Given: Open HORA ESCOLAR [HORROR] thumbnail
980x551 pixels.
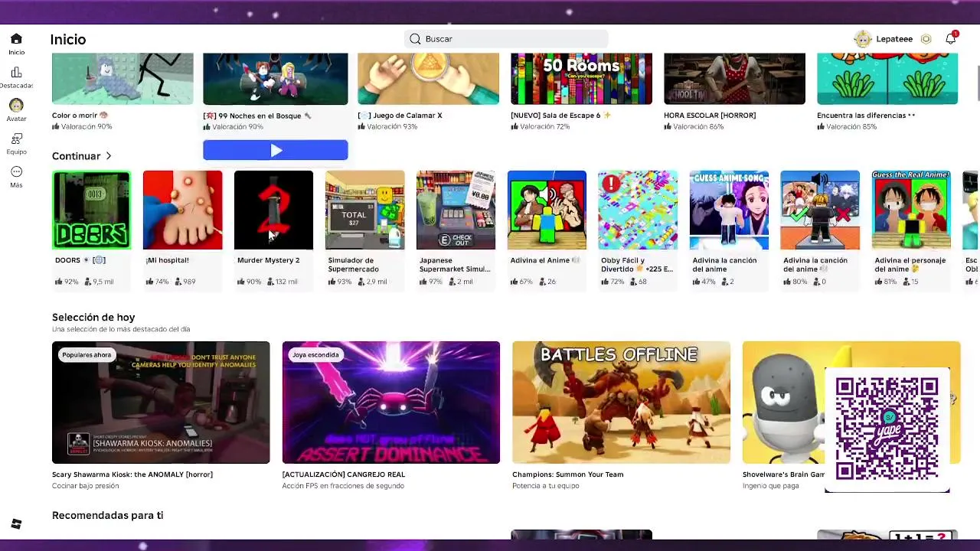Looking at the screenshot, I should [734, 79].
